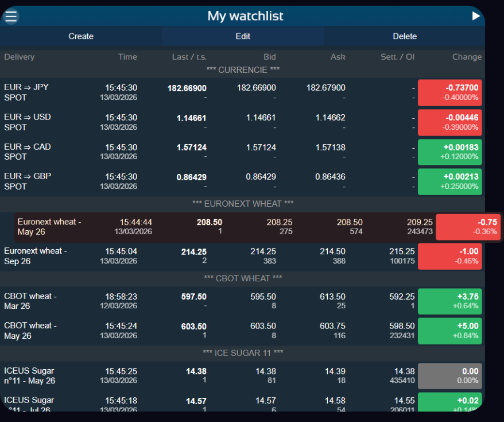Click the play arrow icon
The width and height of the screenshot is (504, 422).
coord(475,16)
